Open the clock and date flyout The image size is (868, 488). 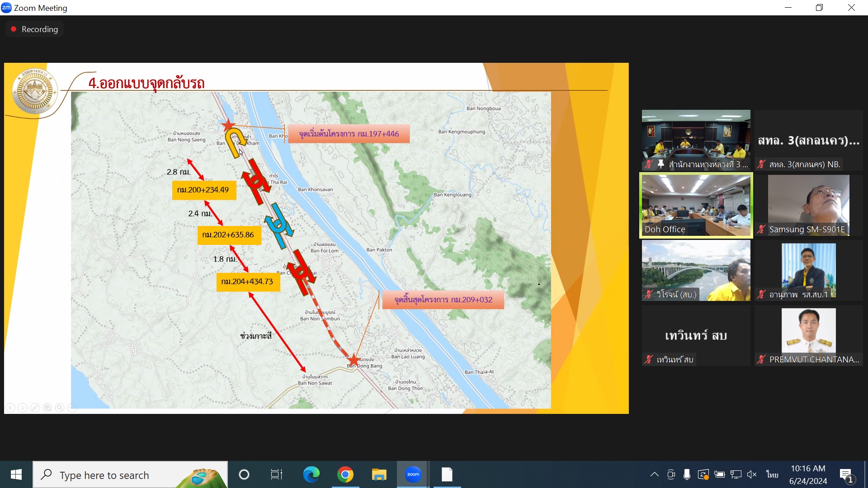(x=808, y=474)
